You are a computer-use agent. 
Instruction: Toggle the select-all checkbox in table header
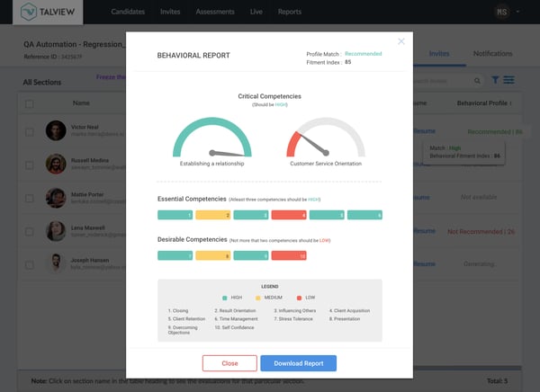click(x=30, y=103)
